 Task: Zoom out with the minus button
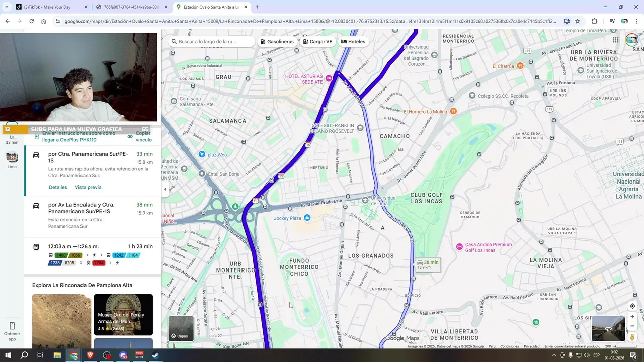632,326
